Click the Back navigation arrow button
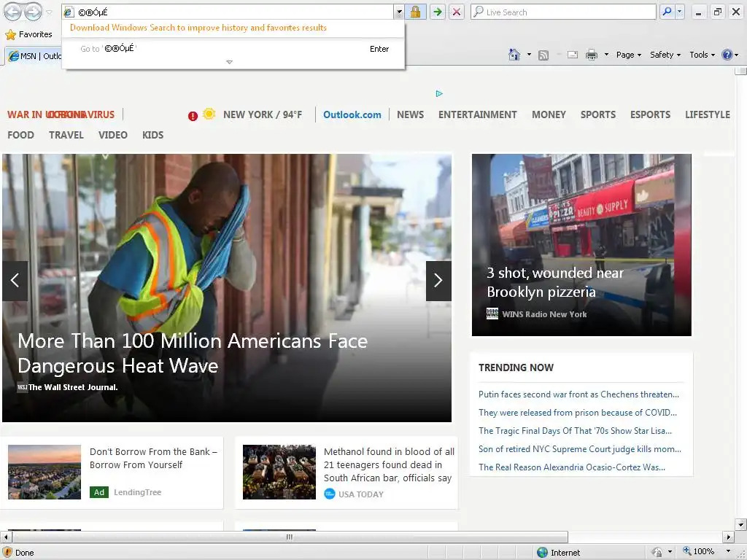This screenshot has height=560, width=747. click(13, 12)
